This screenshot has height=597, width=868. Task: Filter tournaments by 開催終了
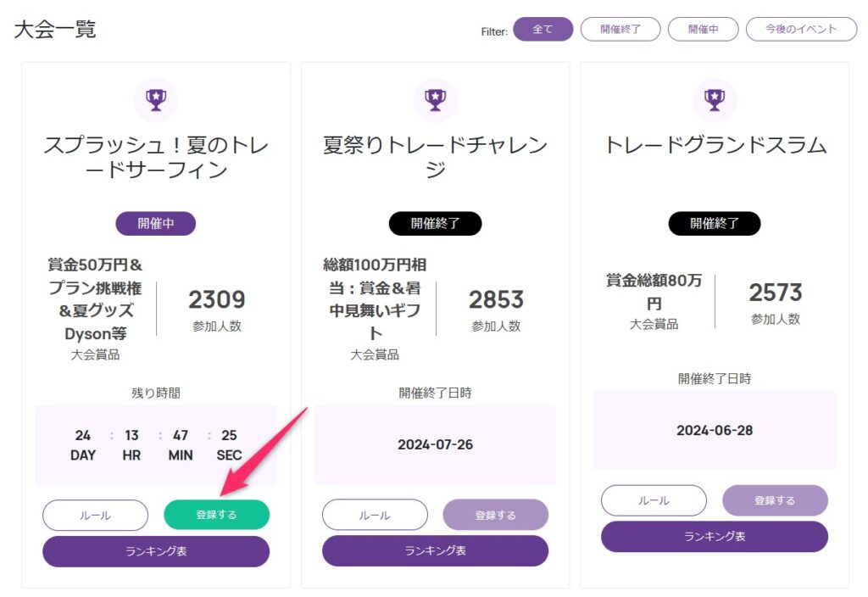(620, 29)
